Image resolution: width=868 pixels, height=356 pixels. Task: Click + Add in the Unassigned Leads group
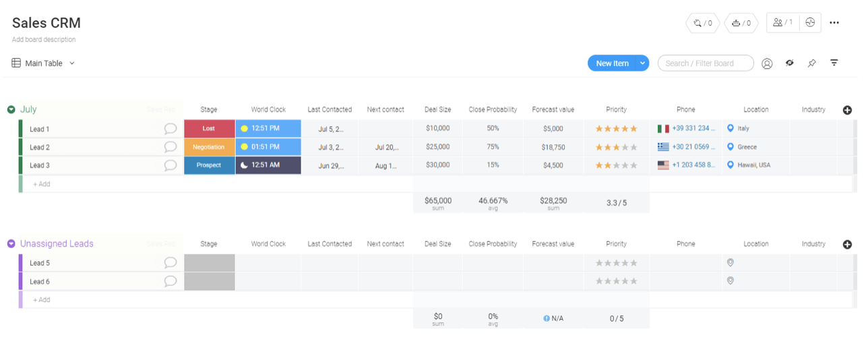pyautogui.click(x=42, y=300)
